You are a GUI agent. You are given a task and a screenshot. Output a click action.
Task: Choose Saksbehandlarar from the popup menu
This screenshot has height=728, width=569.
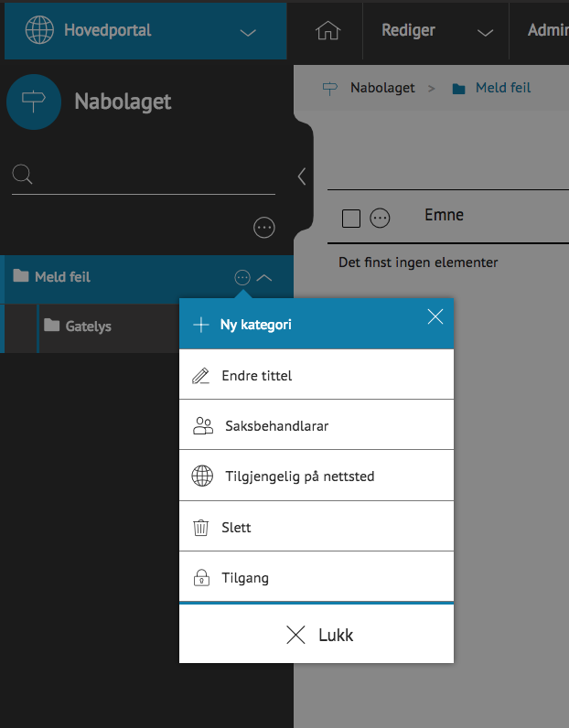coord(317,425)
